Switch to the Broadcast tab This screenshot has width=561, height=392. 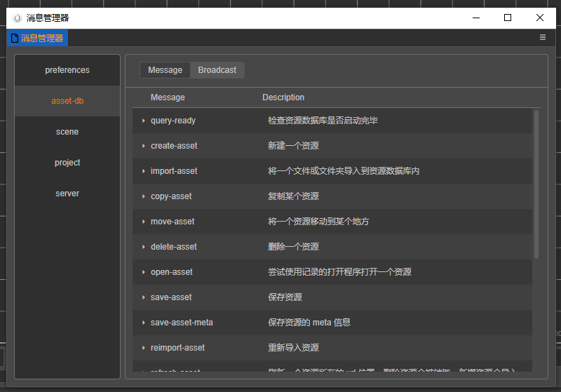pos(217,70)
